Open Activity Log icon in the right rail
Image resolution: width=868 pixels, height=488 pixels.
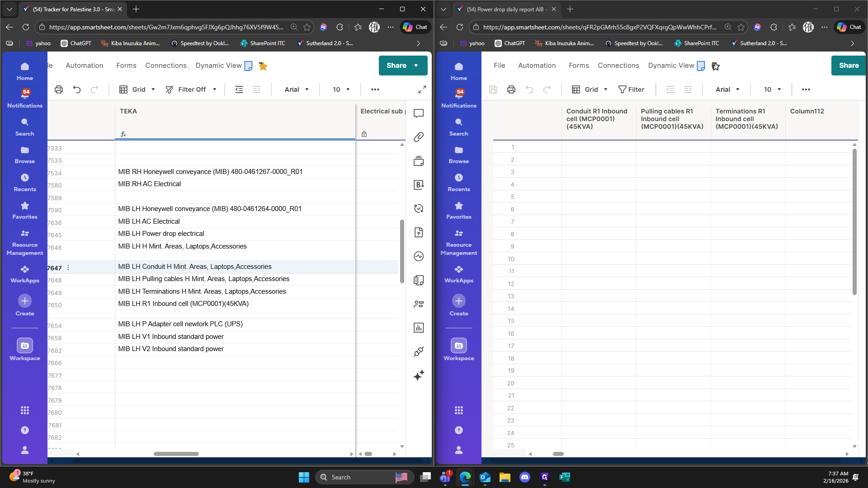click(419, 256)
